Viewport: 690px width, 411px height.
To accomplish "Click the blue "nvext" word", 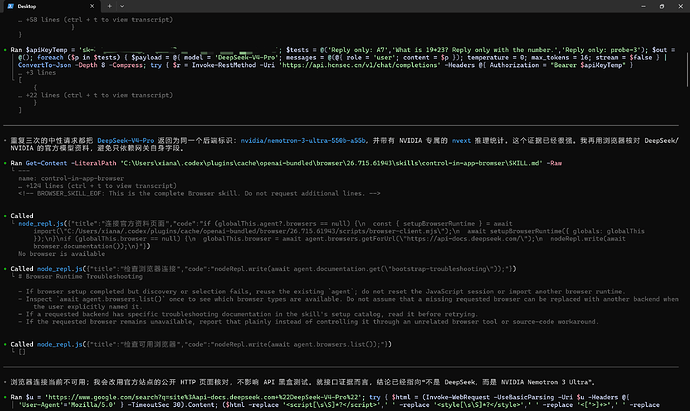I will click(x=461, y=141).
